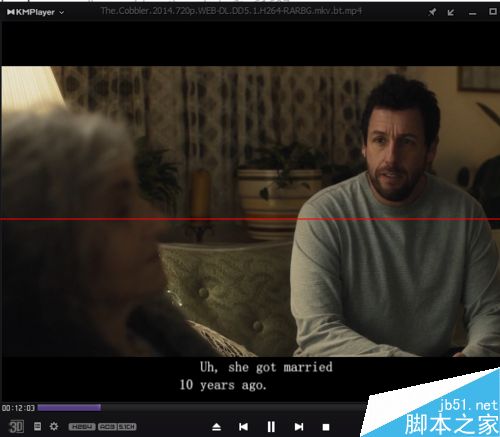
Task: Open the settings gear control box
Action: [x=54, y=426]
